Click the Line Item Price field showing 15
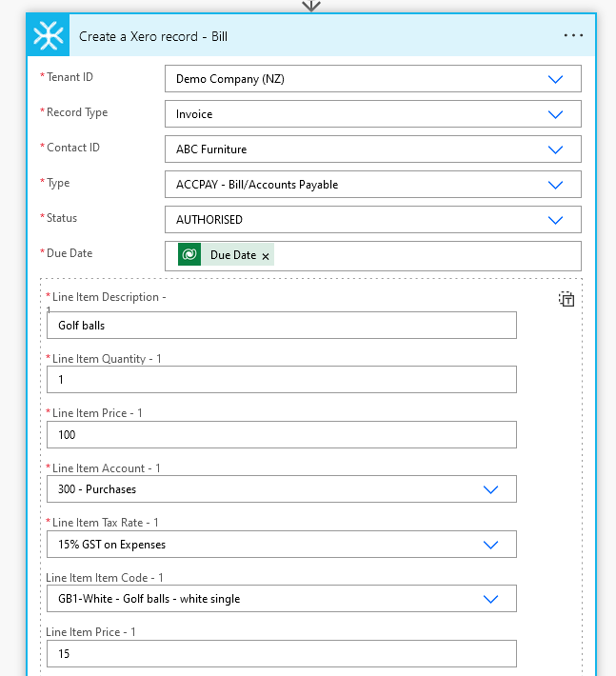This screenshot has height=676, width=616. pos(282,653)
